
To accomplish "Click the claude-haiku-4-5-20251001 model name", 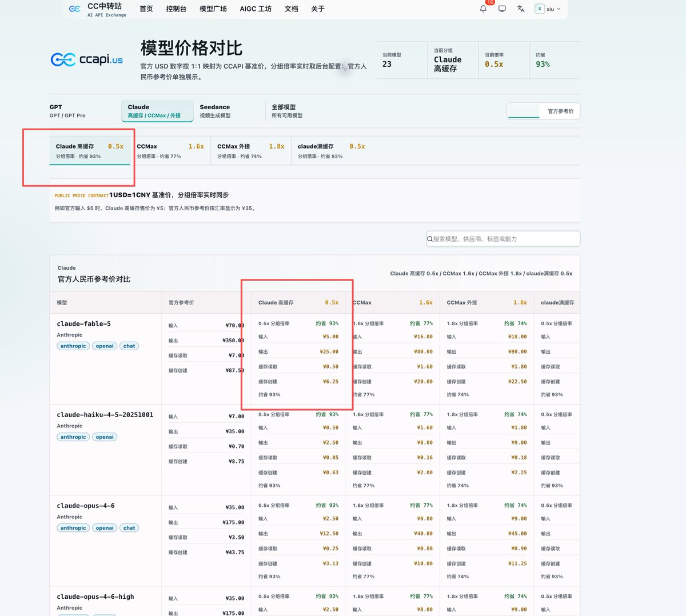I will click(x=105, y=414).
